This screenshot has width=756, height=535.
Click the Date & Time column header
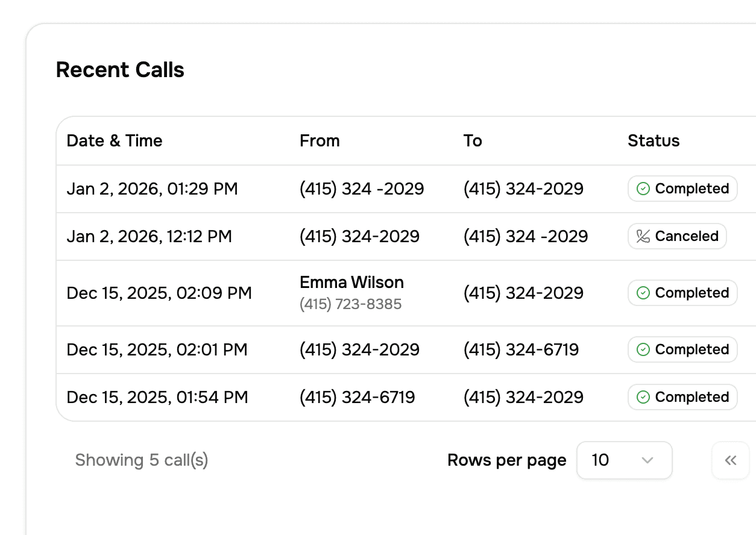pyautogui.click(x=115, y=141)
